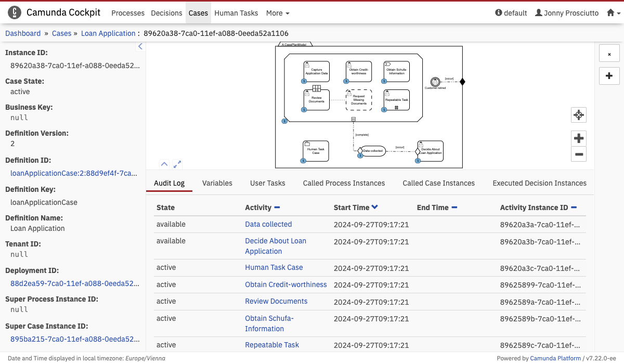Collapse the diagram view with up chevron
The width and height of the screenshot is (624, 364).
click(164, 164)
